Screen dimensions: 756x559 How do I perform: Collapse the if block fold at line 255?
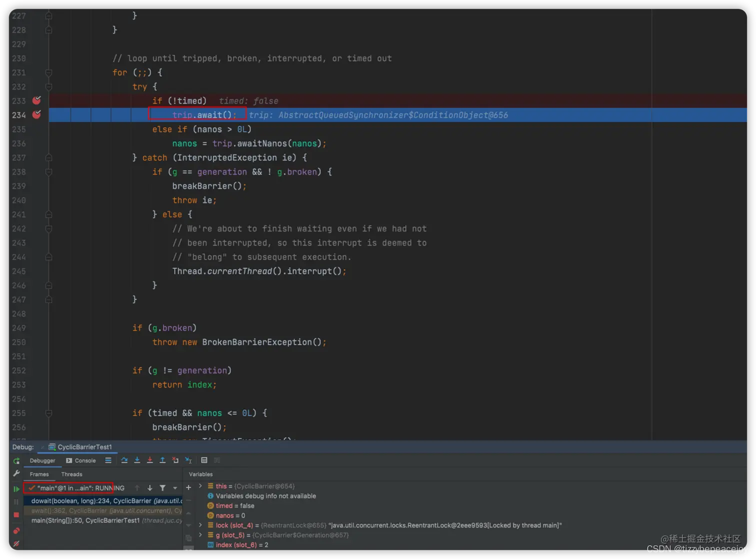[48, 413]
